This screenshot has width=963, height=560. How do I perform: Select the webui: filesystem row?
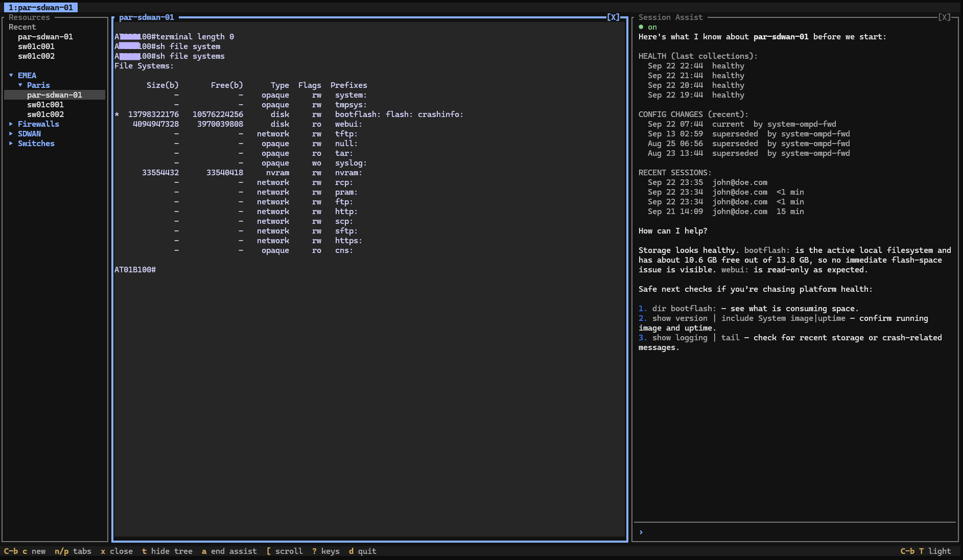[248, 124]
